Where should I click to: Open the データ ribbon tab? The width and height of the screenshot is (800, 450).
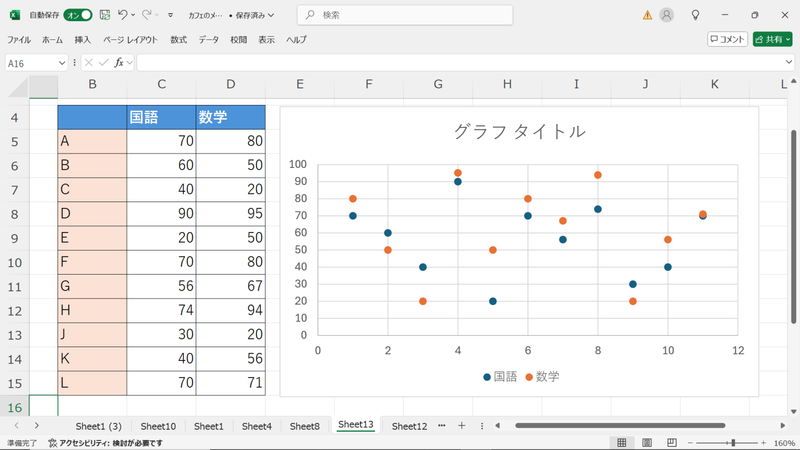click(209, 39)
